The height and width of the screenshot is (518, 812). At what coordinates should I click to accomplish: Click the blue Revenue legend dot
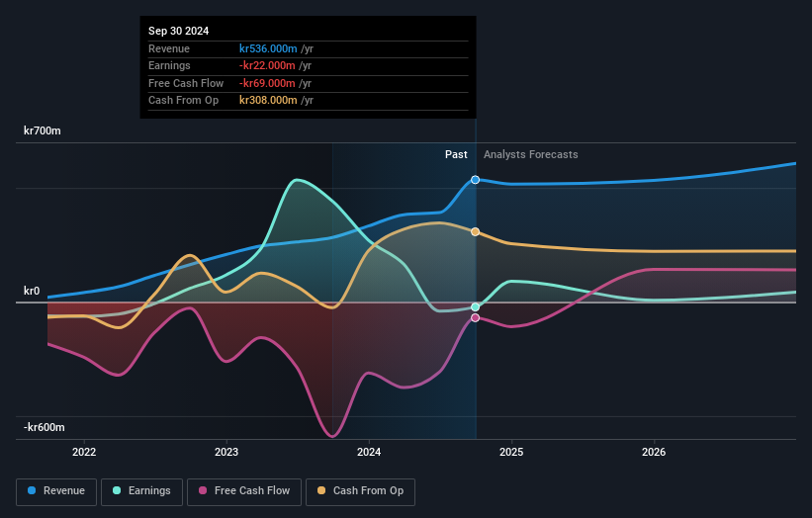click(x=32, y=490)
